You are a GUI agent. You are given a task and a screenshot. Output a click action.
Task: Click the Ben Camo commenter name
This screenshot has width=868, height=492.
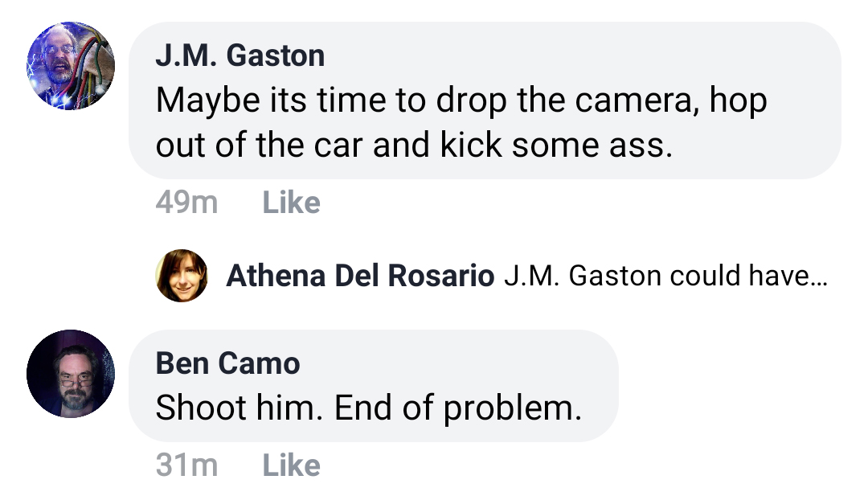coord(227,363)
